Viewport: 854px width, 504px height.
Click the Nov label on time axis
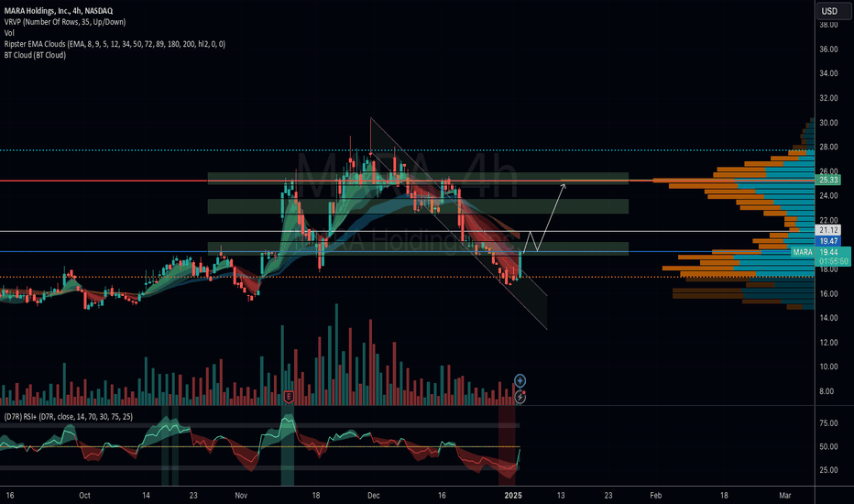click(241, 495)
